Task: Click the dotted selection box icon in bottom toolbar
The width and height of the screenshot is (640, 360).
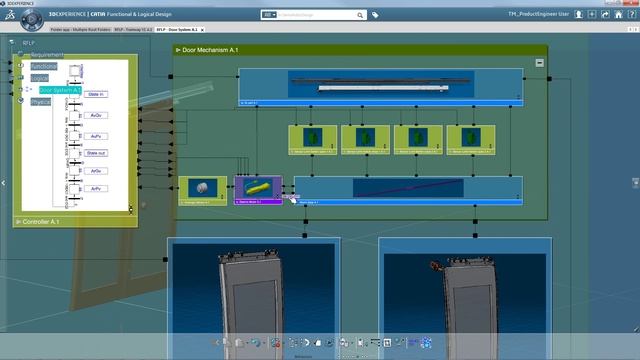Action: pos(293,343)
